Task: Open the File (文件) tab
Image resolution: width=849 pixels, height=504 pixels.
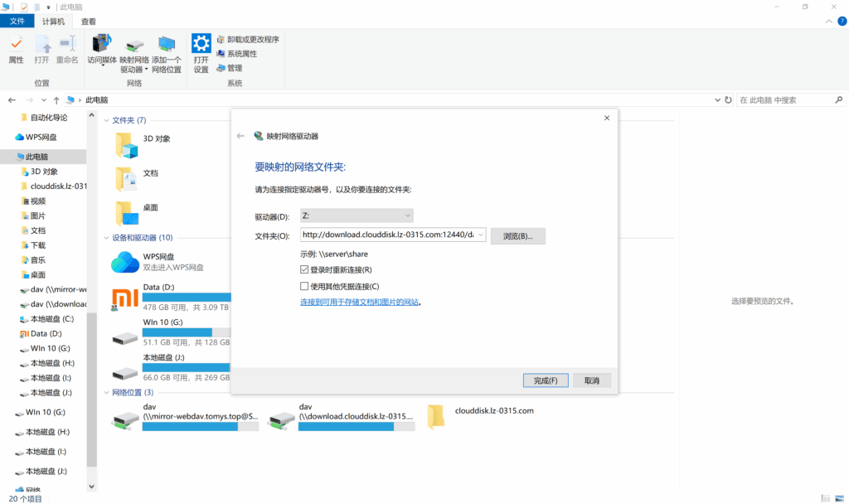Action: [17, 22]
